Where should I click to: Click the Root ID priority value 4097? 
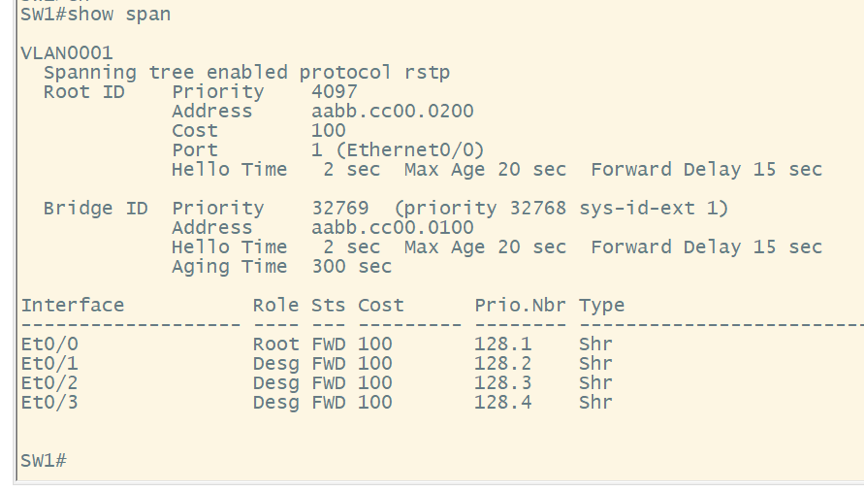point(334,91)
